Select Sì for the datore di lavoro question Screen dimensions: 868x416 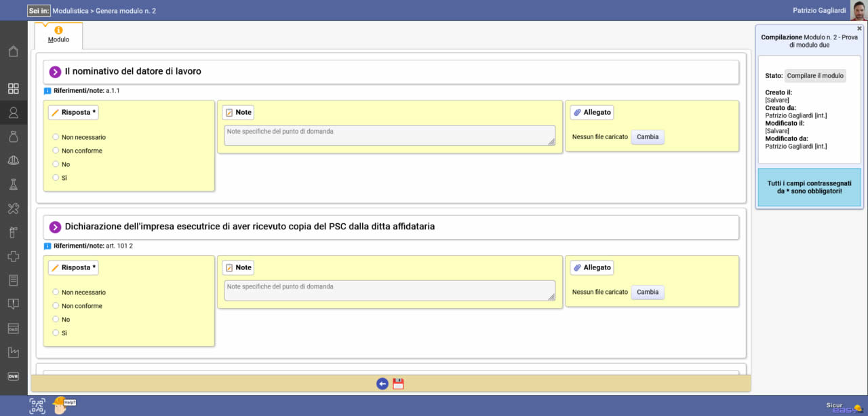56,178
